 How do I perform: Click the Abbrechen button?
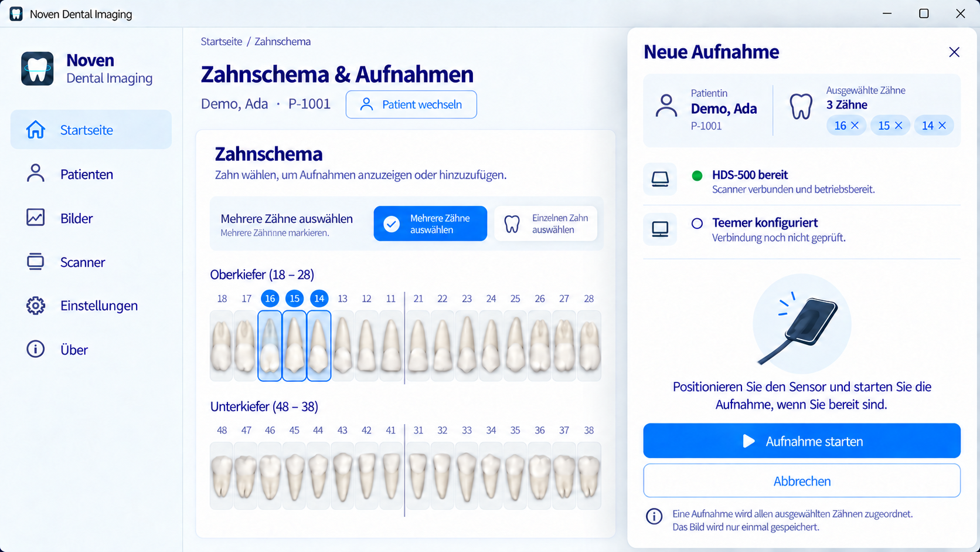[x=802, y=481]
